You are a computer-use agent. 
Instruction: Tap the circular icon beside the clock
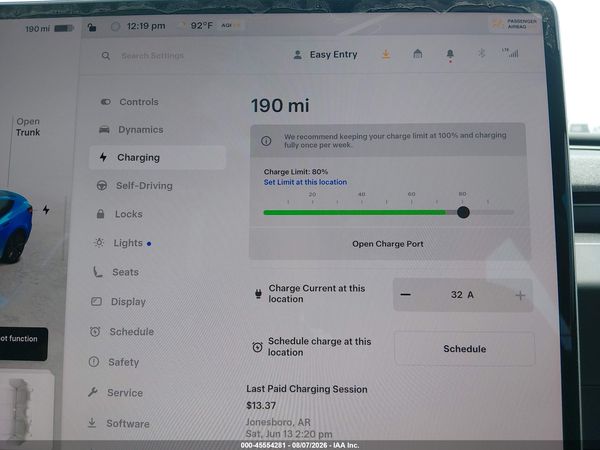coord(115,26)
